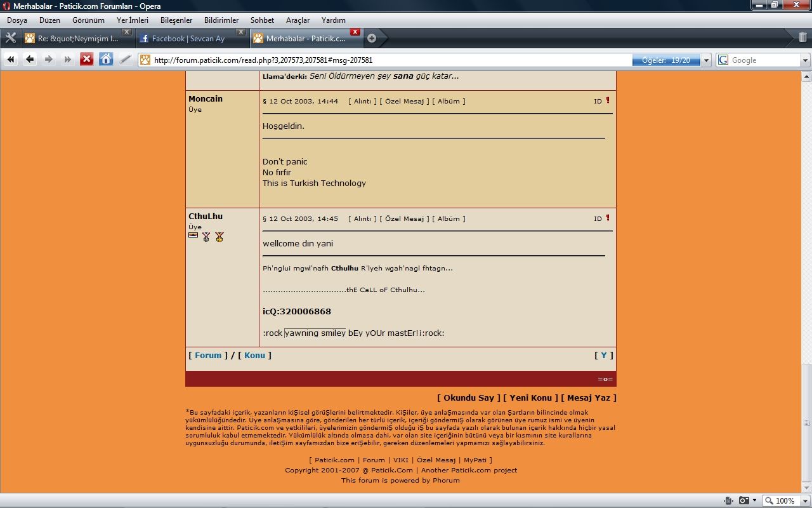
Task: Open the Bildirimler menu
Action: (221, 20)
